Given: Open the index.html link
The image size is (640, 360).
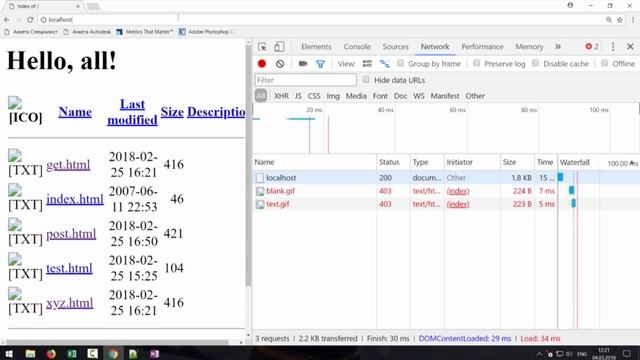Looking at the screenshot, I should point(75,199).
